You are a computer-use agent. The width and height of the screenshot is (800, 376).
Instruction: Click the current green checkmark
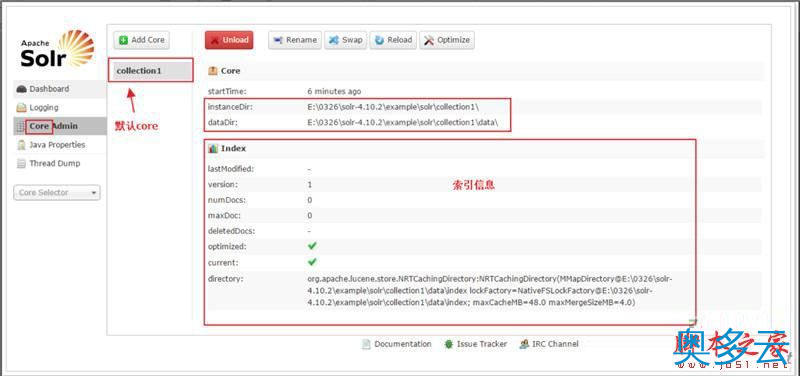312,262
